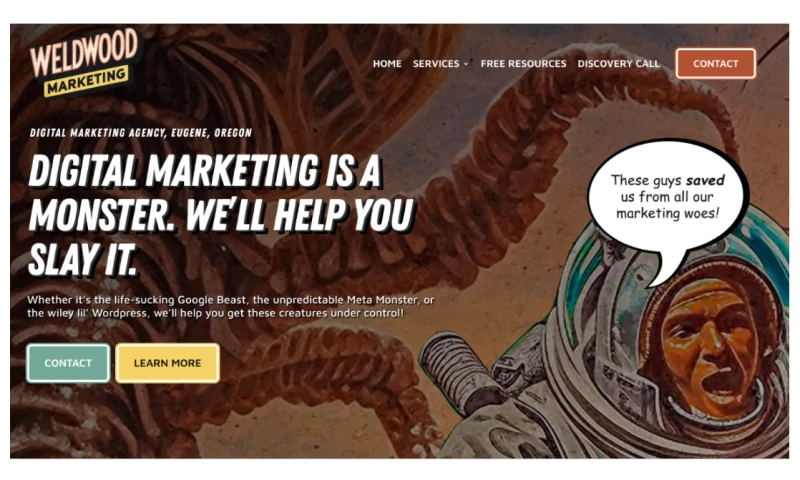Image resolution: width=800 pixels, height=480 pixels.
Task: Click the Weldwood wordmark in the logo
Action: (84, 53)
